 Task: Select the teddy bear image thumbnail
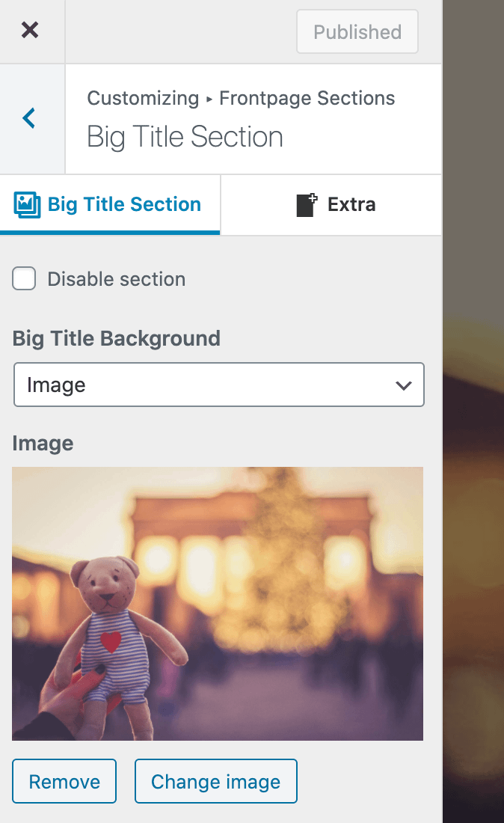(x=218, y=603)
